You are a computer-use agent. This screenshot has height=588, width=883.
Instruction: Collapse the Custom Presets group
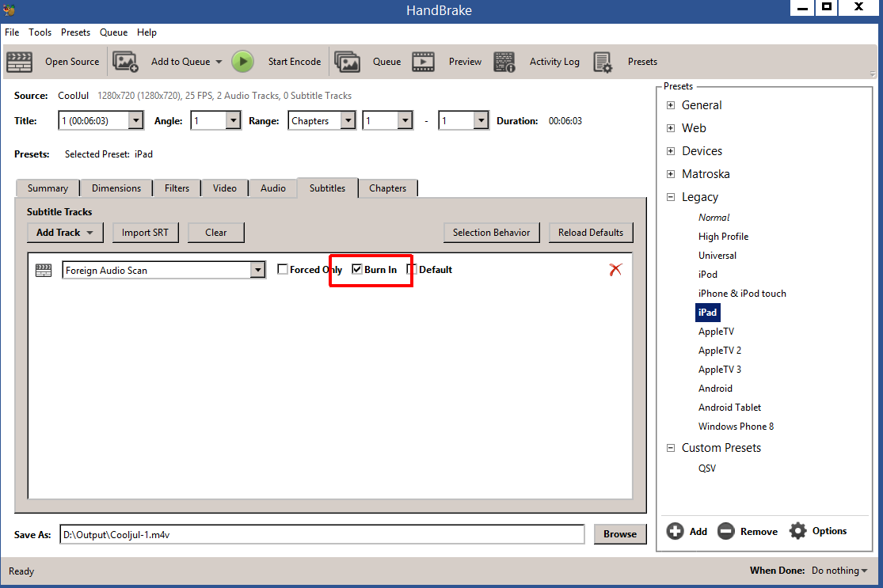tap(671, 448)
